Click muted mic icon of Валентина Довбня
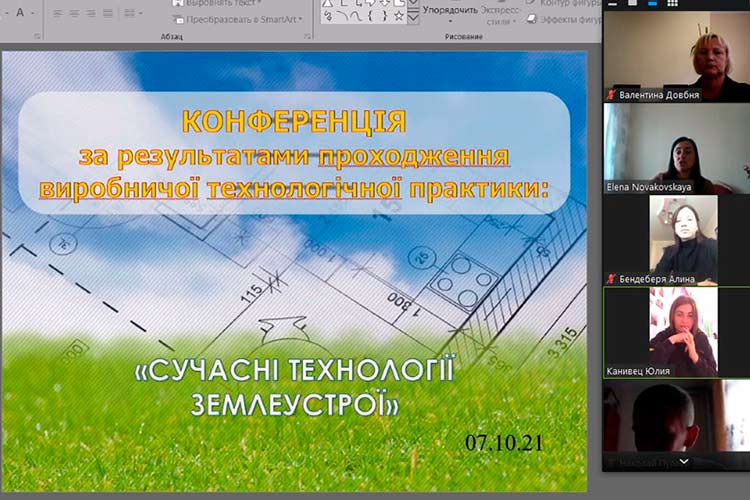 pyautogui.click(x=611, y=95)
